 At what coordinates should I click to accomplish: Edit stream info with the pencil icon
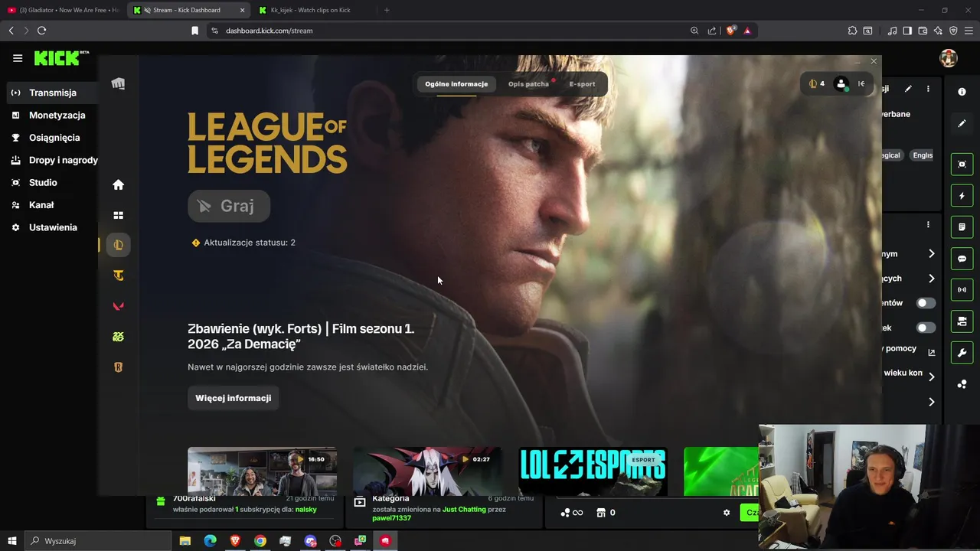(908, 89)
